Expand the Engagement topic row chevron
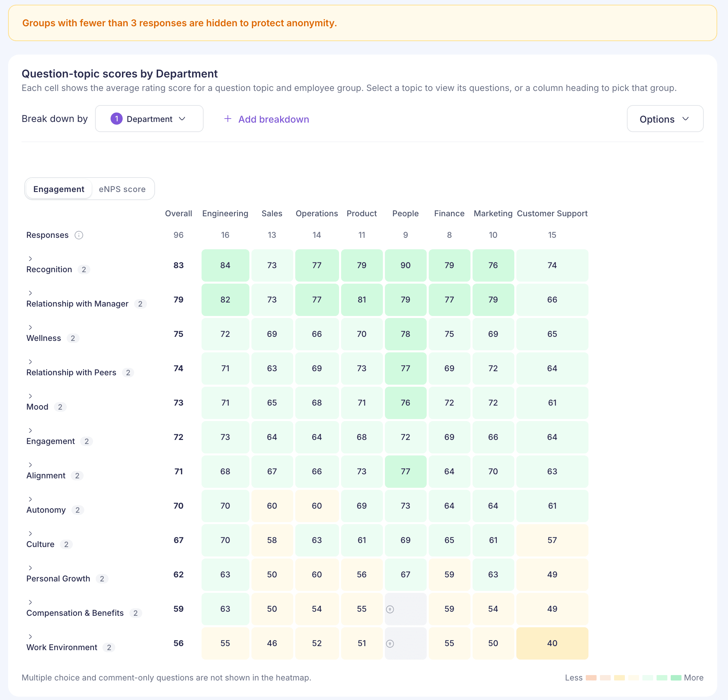This screenshot has height=700, width=728. (x=30, y=431)
